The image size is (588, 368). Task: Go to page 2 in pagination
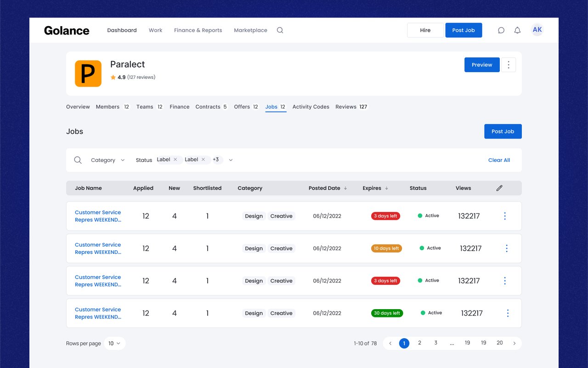(x=419, y=343)
